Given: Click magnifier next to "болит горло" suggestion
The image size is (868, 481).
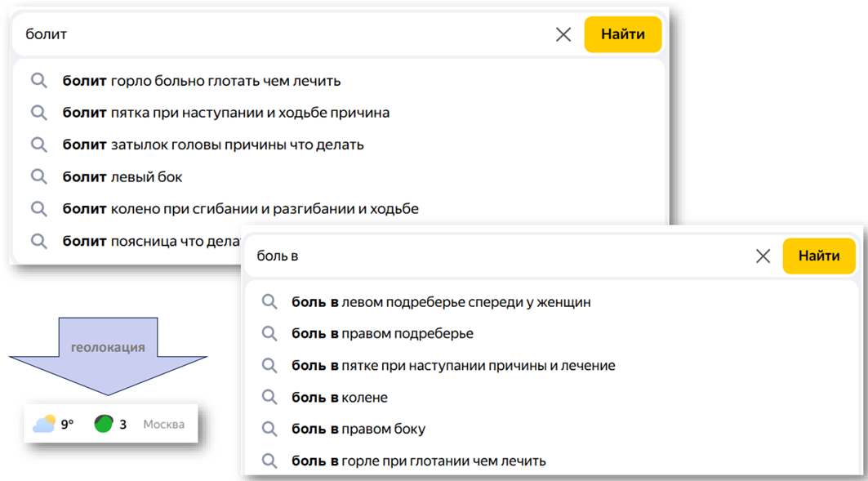Looking at the screenshot, I should [x=38, y=81].
